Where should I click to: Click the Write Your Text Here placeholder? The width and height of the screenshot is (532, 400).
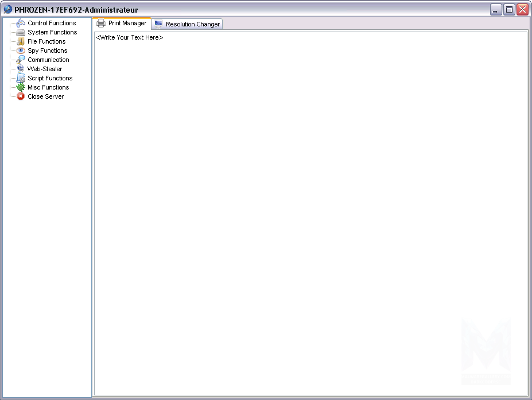(x=130, y=37)
